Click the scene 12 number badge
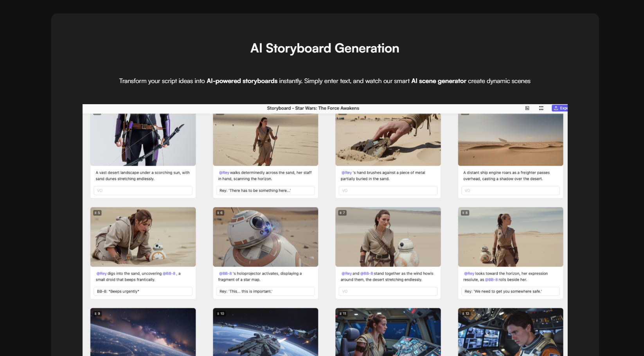 (466, 313)
